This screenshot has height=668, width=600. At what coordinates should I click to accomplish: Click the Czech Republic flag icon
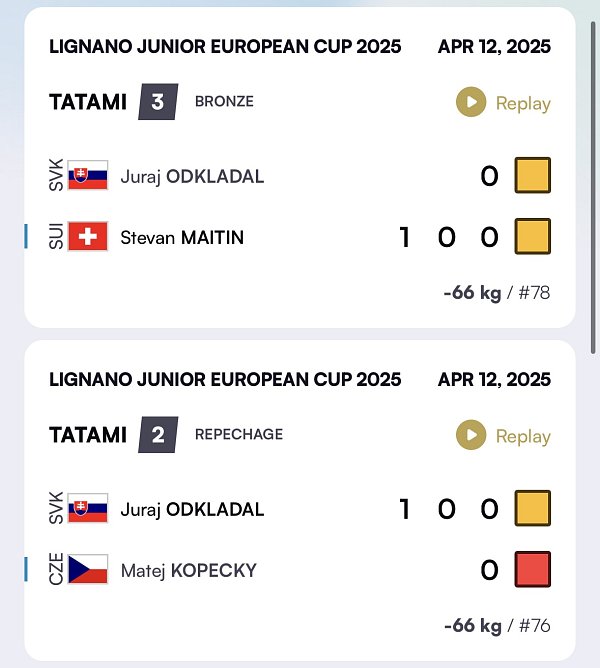pyautogui.click(x=88, y=569)
